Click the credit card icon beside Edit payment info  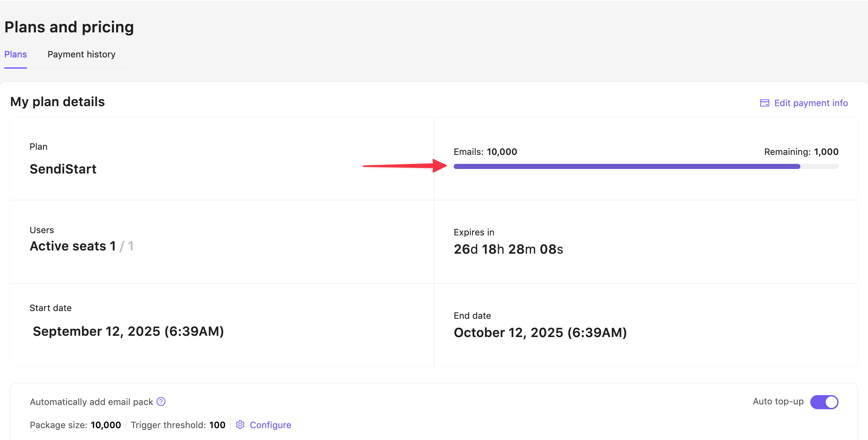click(764, 103)
